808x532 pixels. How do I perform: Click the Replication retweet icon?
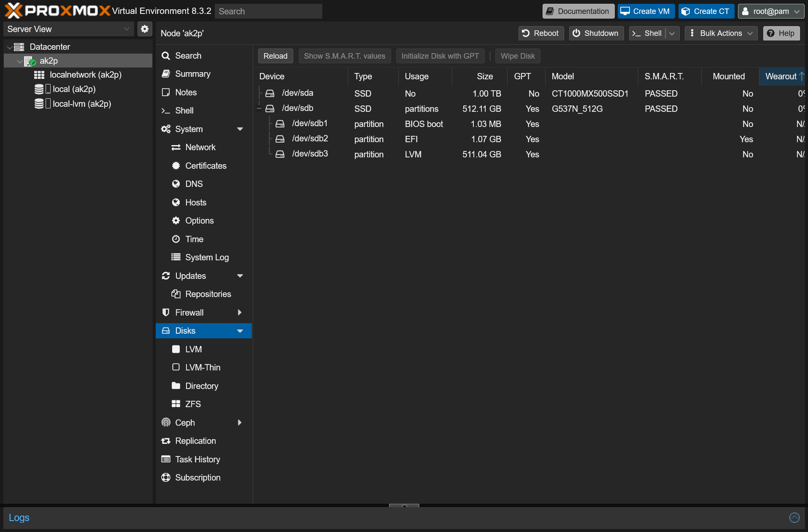[x=166, y=441]
